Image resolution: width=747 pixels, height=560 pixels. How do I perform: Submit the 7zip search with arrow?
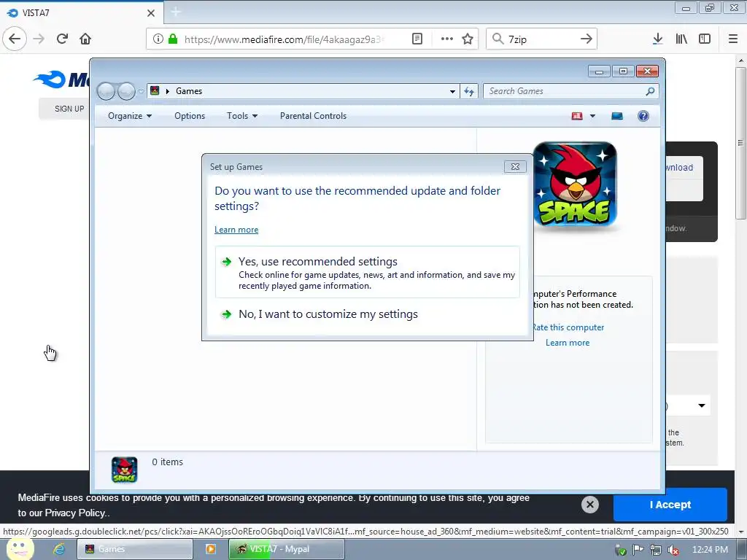point(586,39)
